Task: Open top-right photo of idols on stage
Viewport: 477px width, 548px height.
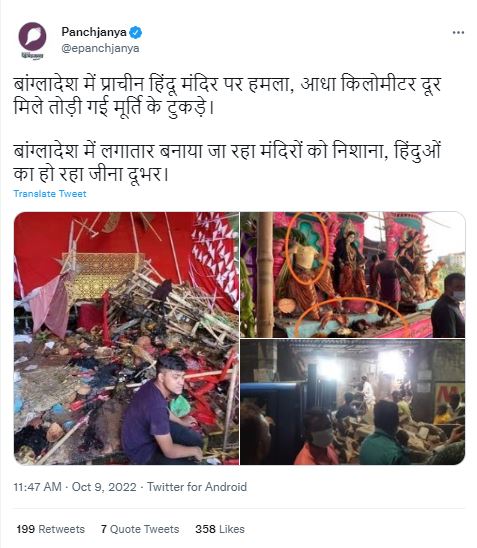Action: [353, 275]
